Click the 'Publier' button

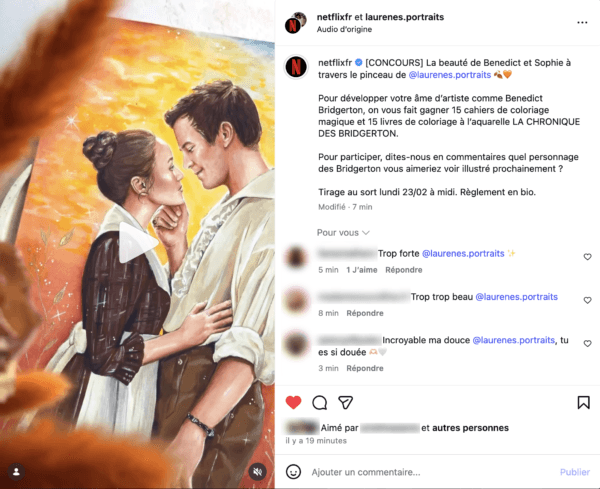click(575, 472)
